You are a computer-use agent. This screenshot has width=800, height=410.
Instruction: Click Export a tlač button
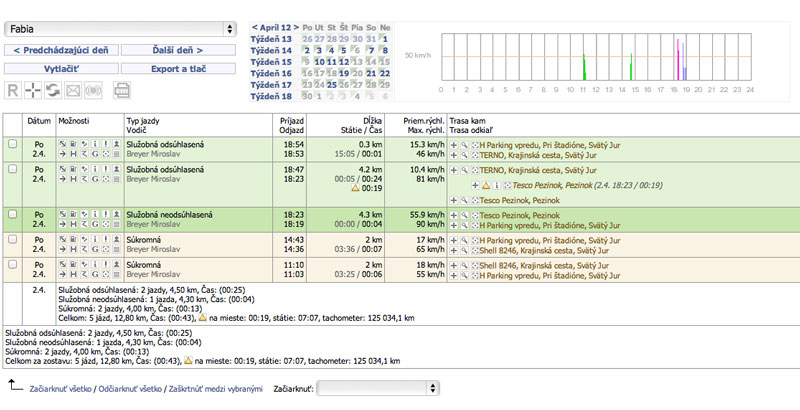[178, 68]
